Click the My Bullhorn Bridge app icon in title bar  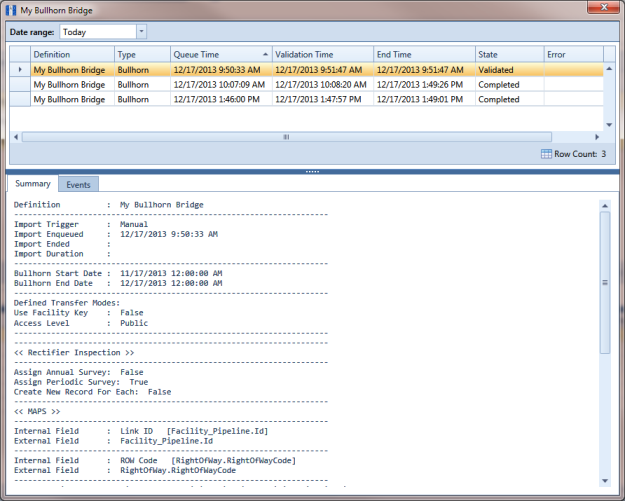pos(11,10)
